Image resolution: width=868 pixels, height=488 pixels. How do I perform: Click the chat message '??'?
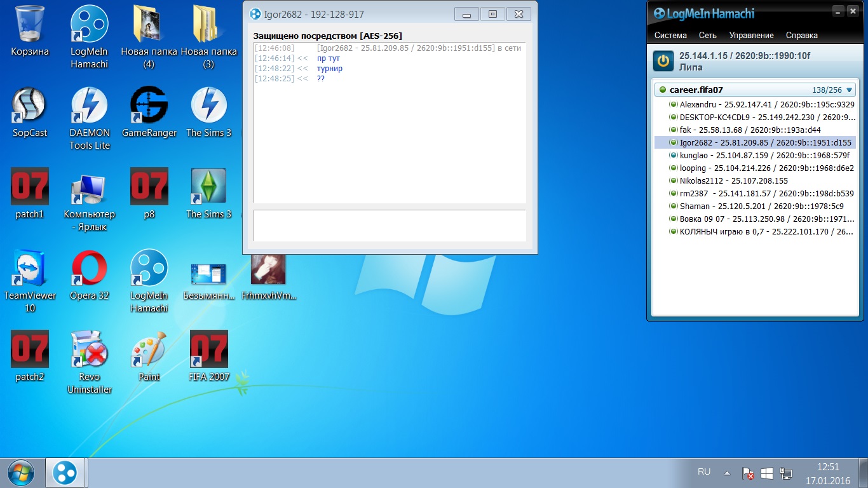tap(321, 79)
